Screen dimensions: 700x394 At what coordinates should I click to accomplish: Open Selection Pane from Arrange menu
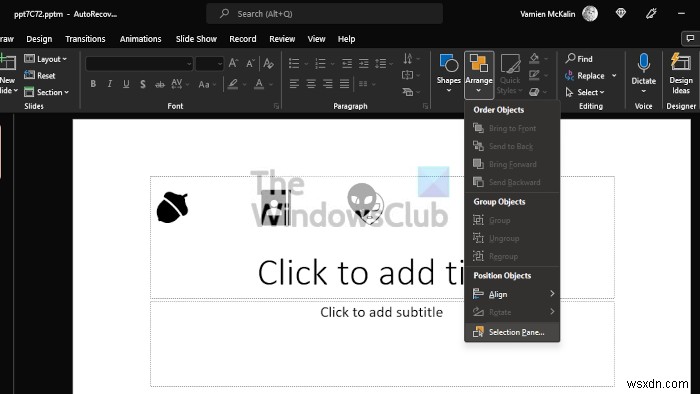click(512, 332)
